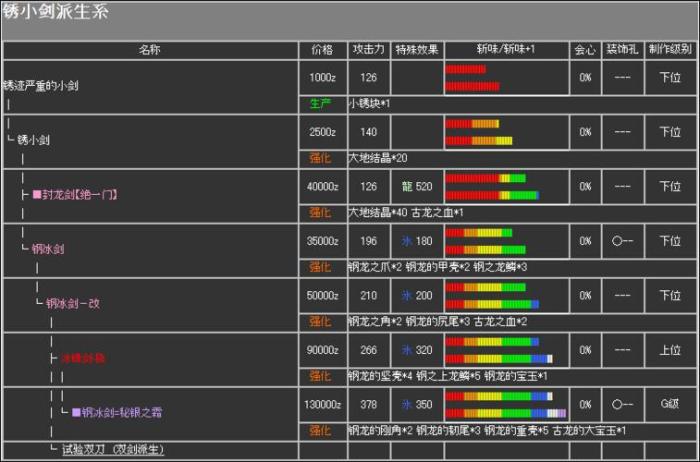This screenshot has height=462, width=700.
Task: Select the 锈迹严重的小剑 weapon name
Action: [x=41, y=85]
